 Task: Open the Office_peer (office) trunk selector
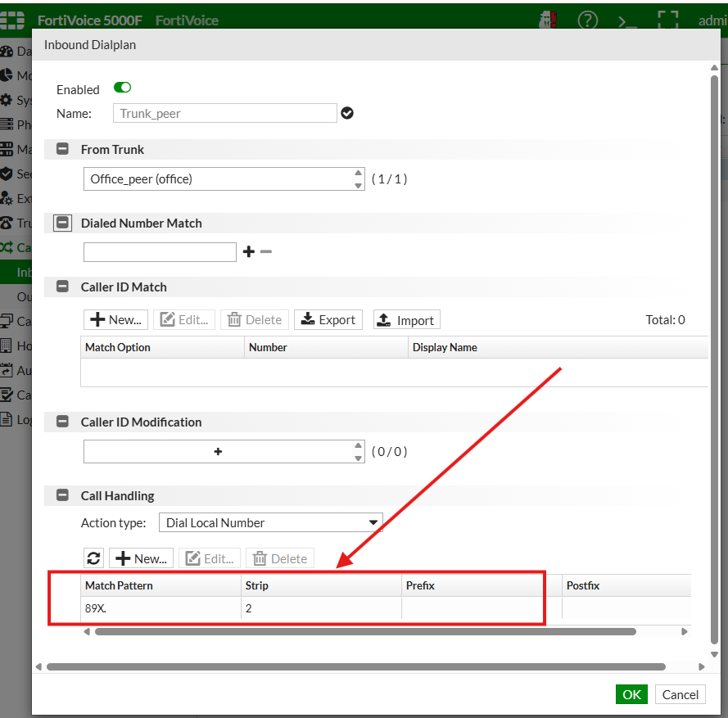224,178
